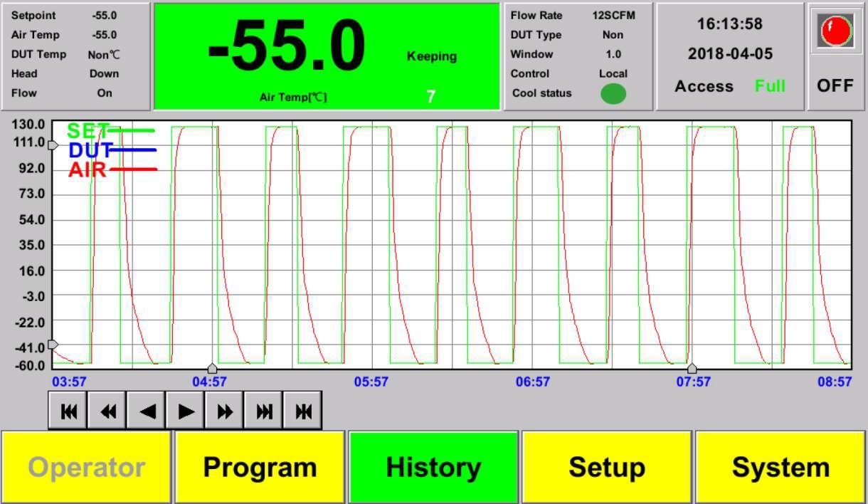Select the History tab
868x504 pixels.
coord(433,467)
